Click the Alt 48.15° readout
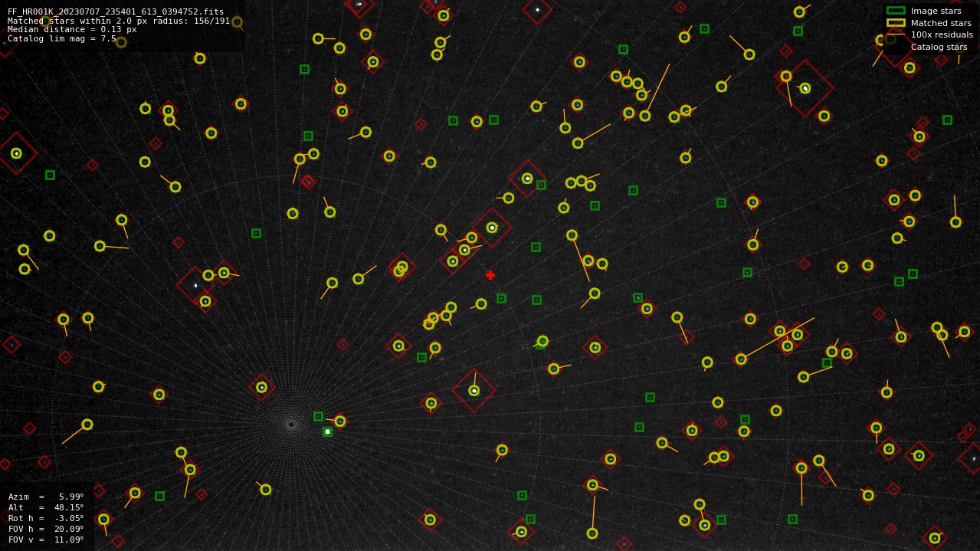This screenshot has width=980, height=551. click(x=46, y=507)
